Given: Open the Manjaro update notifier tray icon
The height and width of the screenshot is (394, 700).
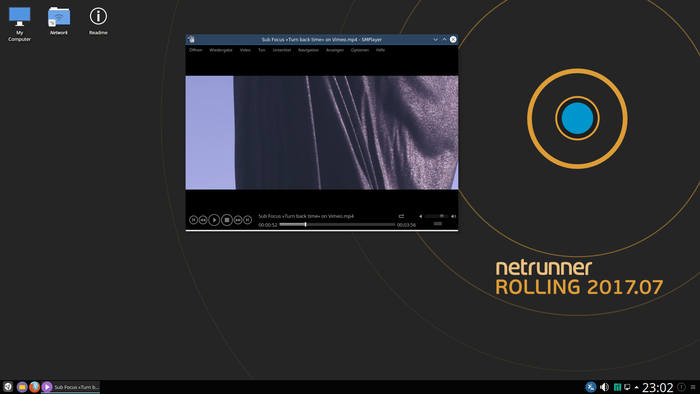Looking at the screenshot, I should click(x=617, y=387).
